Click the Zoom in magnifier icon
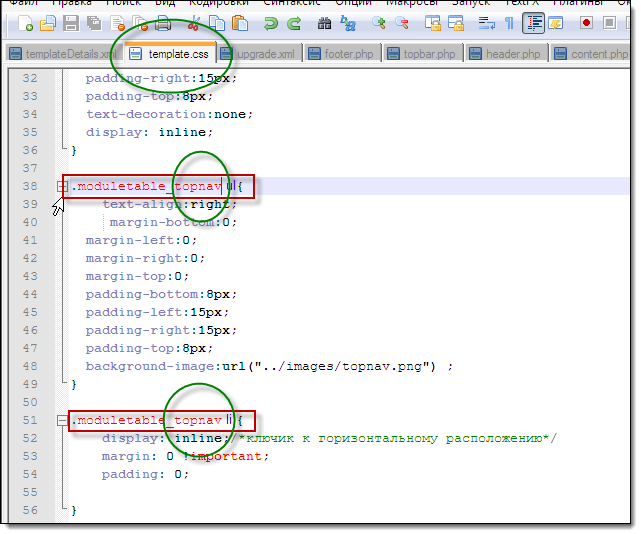The width and height of the screenshot is (641, 534). (379, 22)
